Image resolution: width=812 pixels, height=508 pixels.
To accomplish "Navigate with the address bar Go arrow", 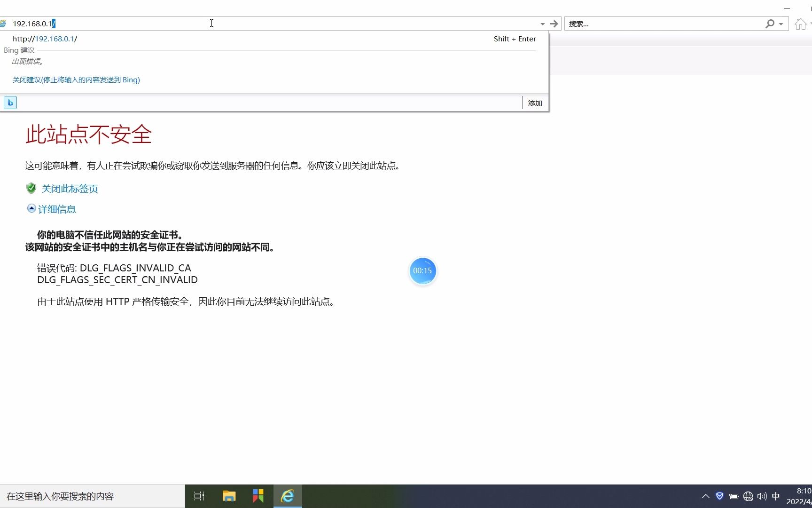I will click(x=554, y=23).
